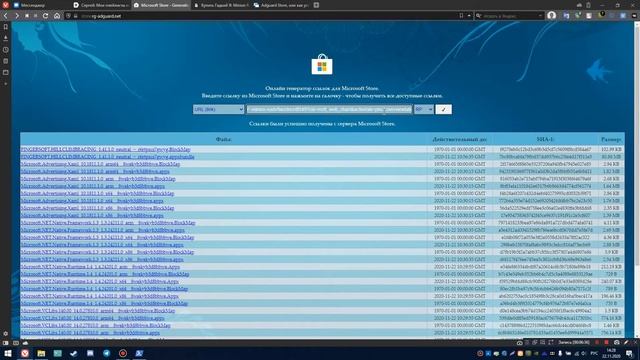The width and height of the screenshot is (640, 360).
Task: Open closed tabs trash icon
Action: (588, 5)
